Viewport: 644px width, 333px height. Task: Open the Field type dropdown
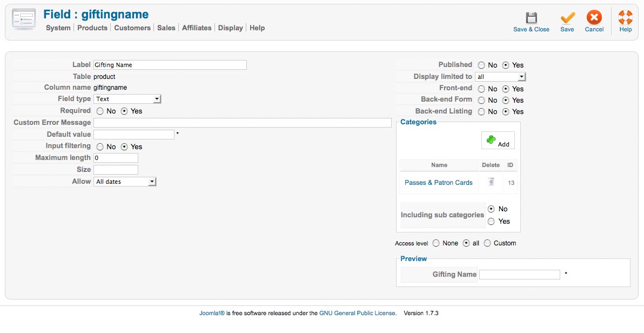(x=128, y=99)
